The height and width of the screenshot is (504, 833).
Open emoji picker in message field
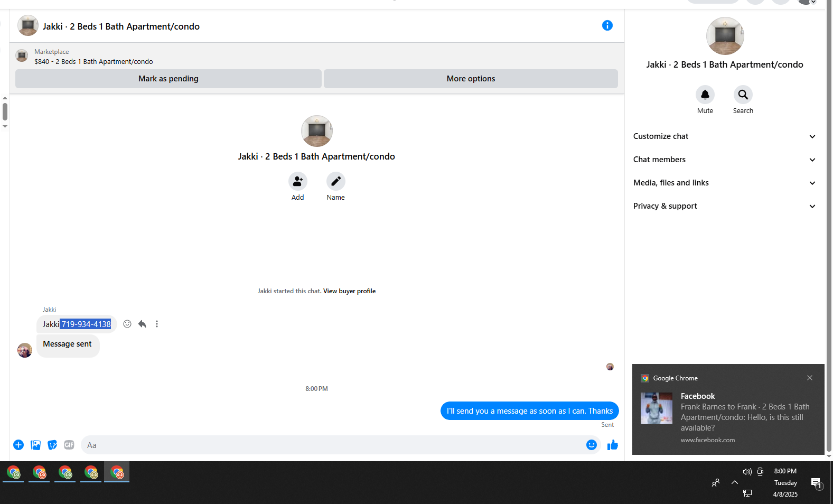(x=592, y=445)
